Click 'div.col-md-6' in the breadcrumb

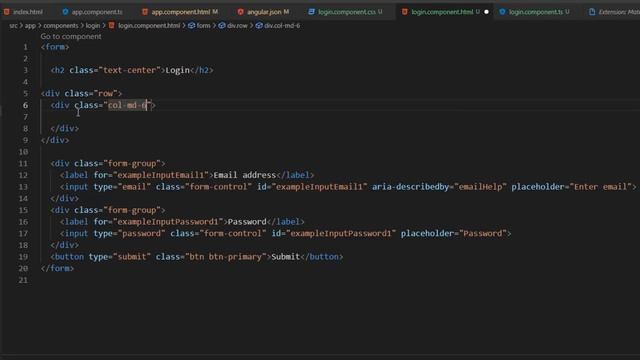click(x=282, y=25)
